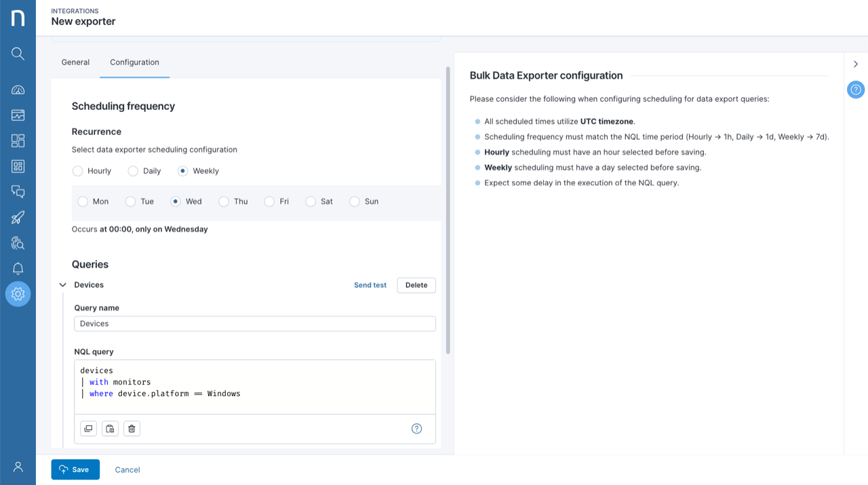Open the alerts bell icon in sidebar
This screenshot has width=868, height=485.
coord(17,268)
